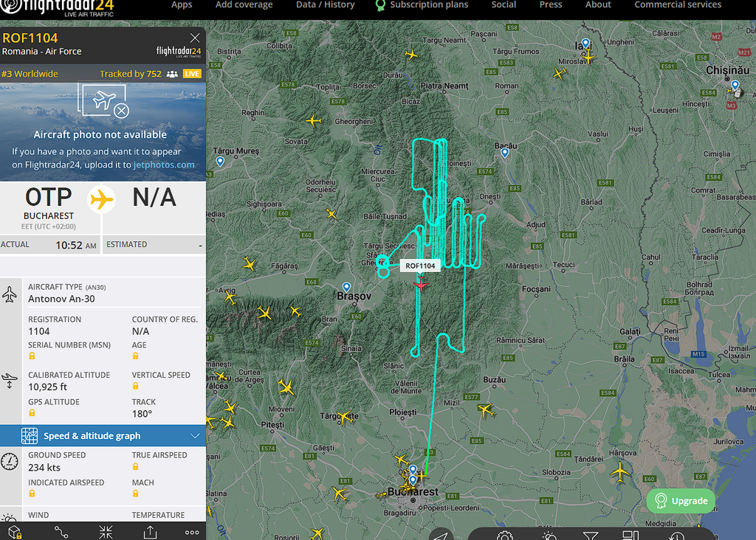Open the Subscription plans menu
Image resolution: width=756 pixels, height=540 pixels.
click(422, 5)
